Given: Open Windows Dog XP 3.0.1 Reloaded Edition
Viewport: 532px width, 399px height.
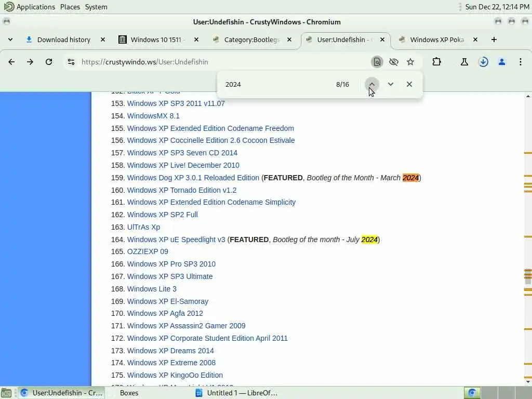Looking at the screenshot, I should click(x=193, y=178).
